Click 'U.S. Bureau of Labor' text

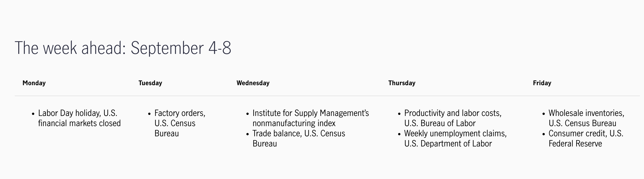click(x=440, y=123)
